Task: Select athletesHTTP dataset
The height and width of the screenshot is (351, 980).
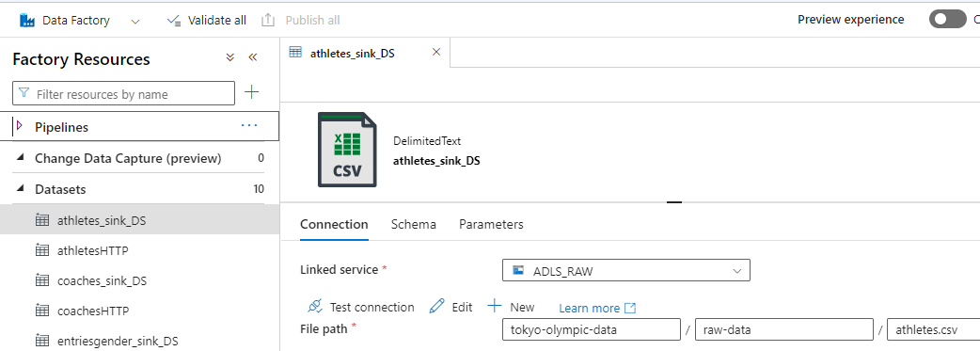Action: [x=92, y=250]
